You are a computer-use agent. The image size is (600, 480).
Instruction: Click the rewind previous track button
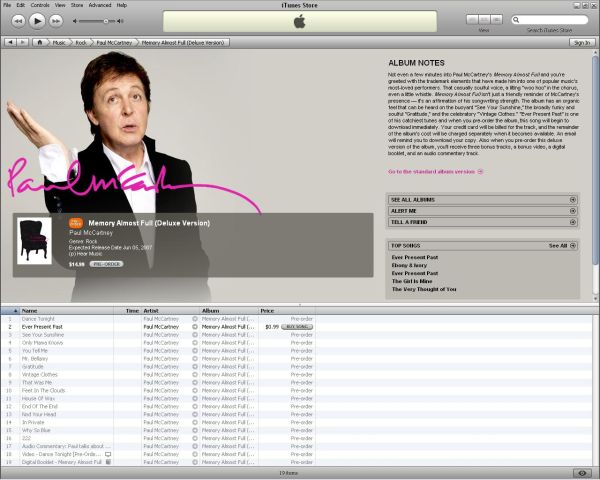[18, 21]
